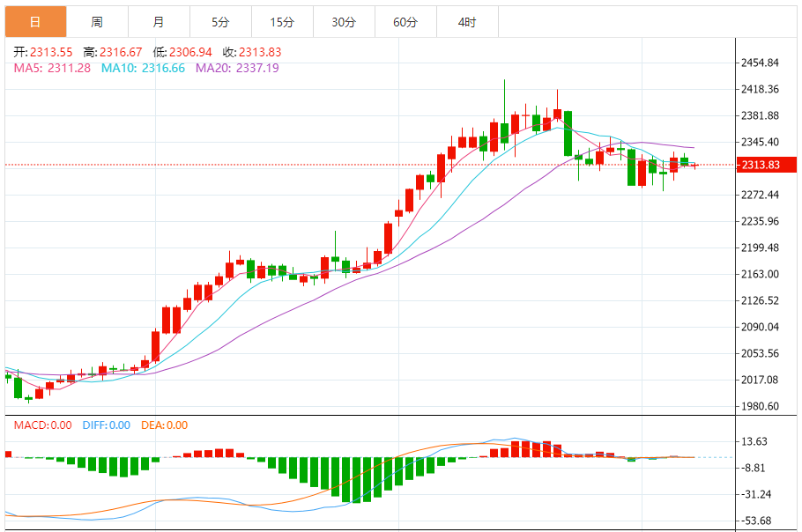Image resolution: width=802 pixels, height=532 pixels.
Task: Click the last candlestick on the chart
Action: [694, 166]
